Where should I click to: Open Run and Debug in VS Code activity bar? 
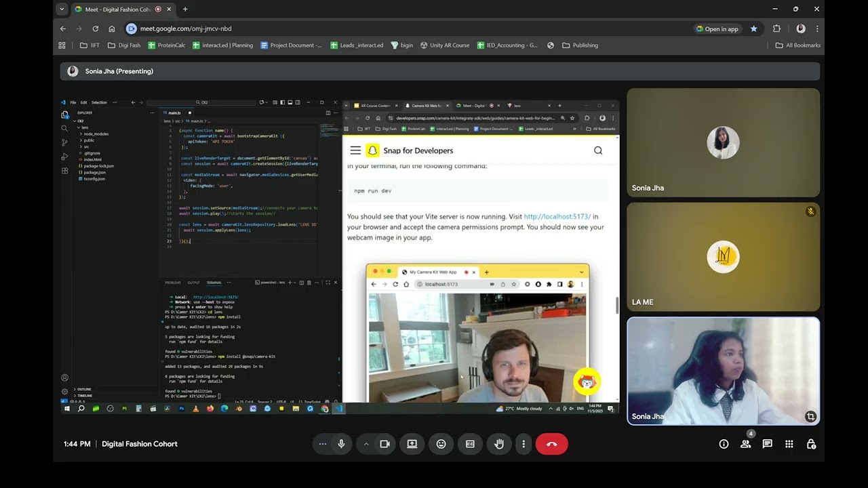(x=65, y=157)
